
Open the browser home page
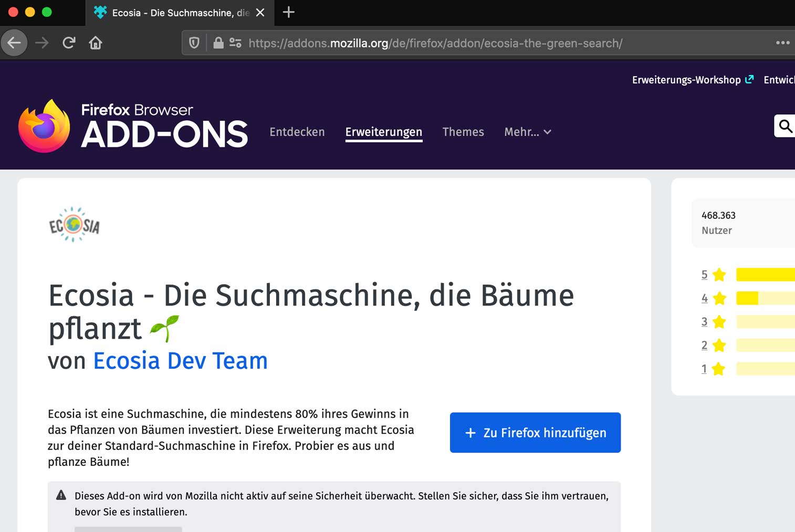(x=96, y=43)
